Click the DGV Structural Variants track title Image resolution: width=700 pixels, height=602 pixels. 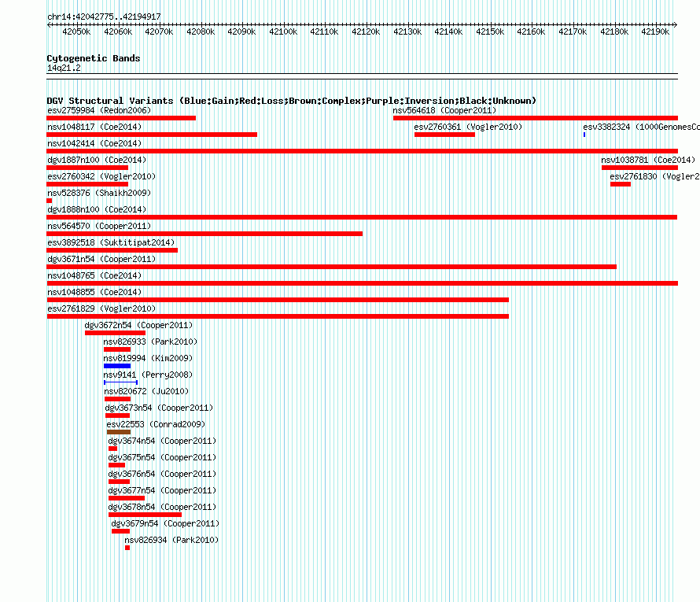292,101
